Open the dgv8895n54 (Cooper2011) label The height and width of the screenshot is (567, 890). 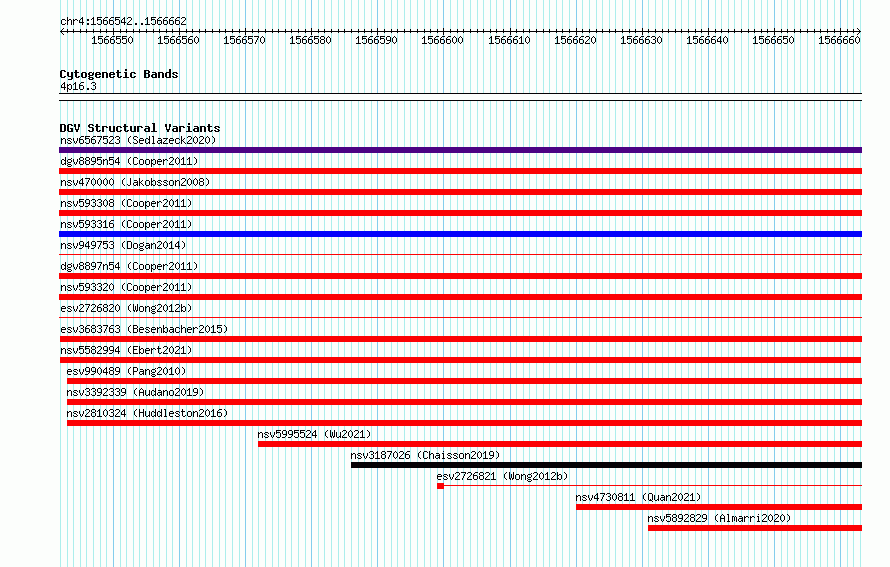129,161
